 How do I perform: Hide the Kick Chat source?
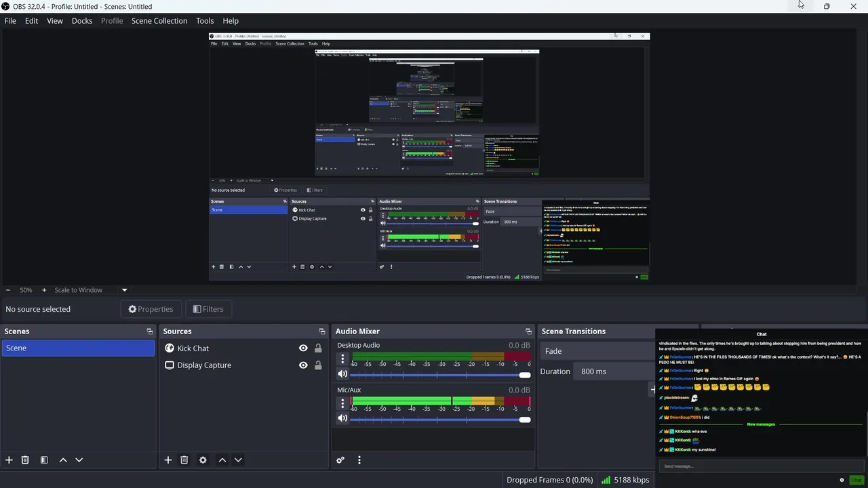303,348
